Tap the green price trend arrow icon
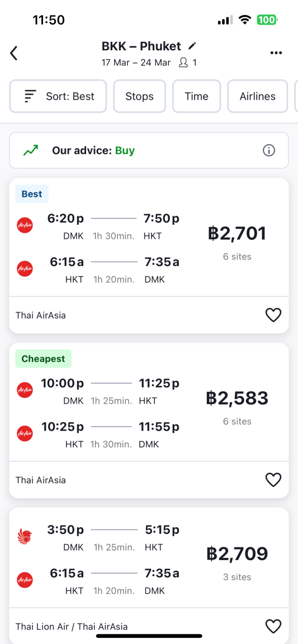Screen dimensions: 298x644 pos(31,150)
